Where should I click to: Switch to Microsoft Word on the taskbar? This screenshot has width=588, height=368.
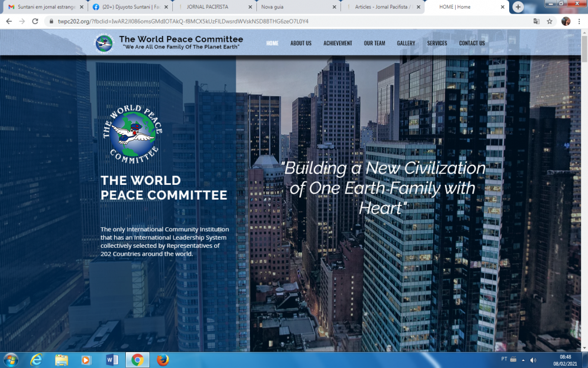pyautogui.click(x=112, y=360)
